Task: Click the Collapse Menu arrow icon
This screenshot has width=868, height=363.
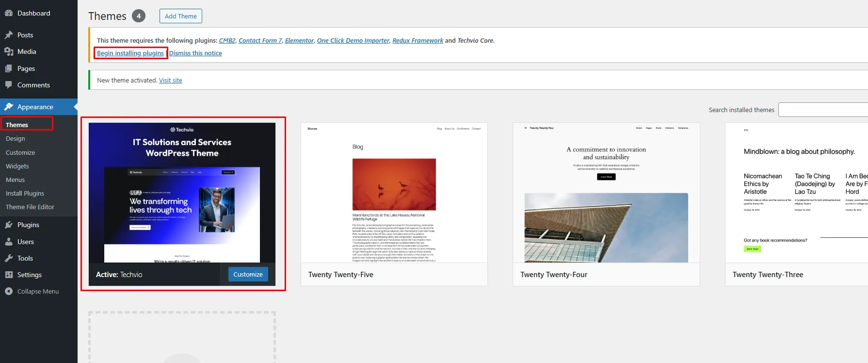Action: [x=9, y=291]
